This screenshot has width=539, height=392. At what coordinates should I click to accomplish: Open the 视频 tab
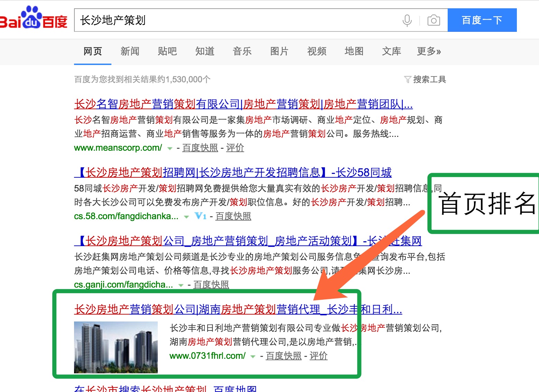tap(317, 52)
